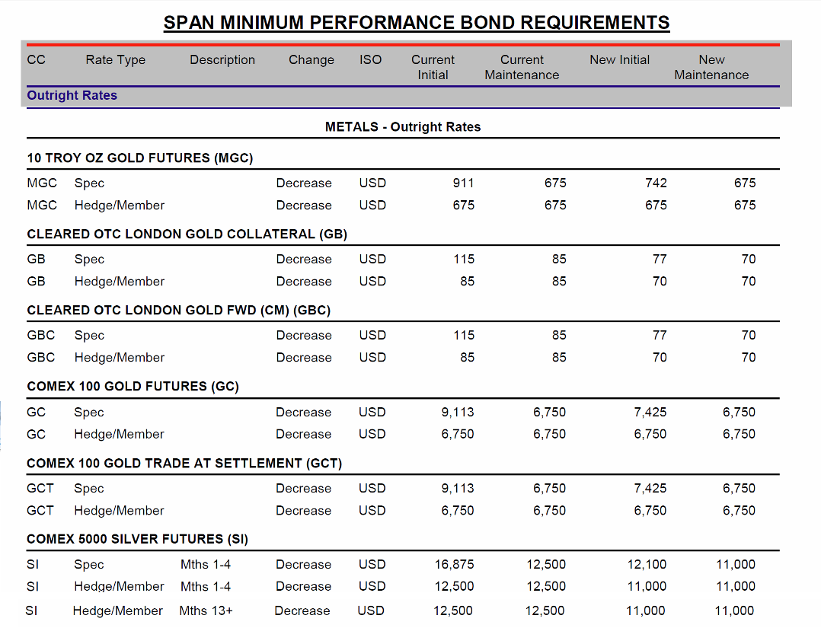Click the Outright Rates section link
The height and width of the screenshot is (644, 821).
click(x=72, y=95)
